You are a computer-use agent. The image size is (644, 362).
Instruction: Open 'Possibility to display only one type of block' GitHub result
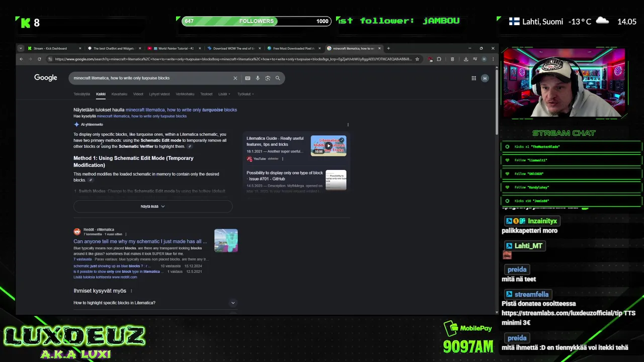click(x=285, y=175)
